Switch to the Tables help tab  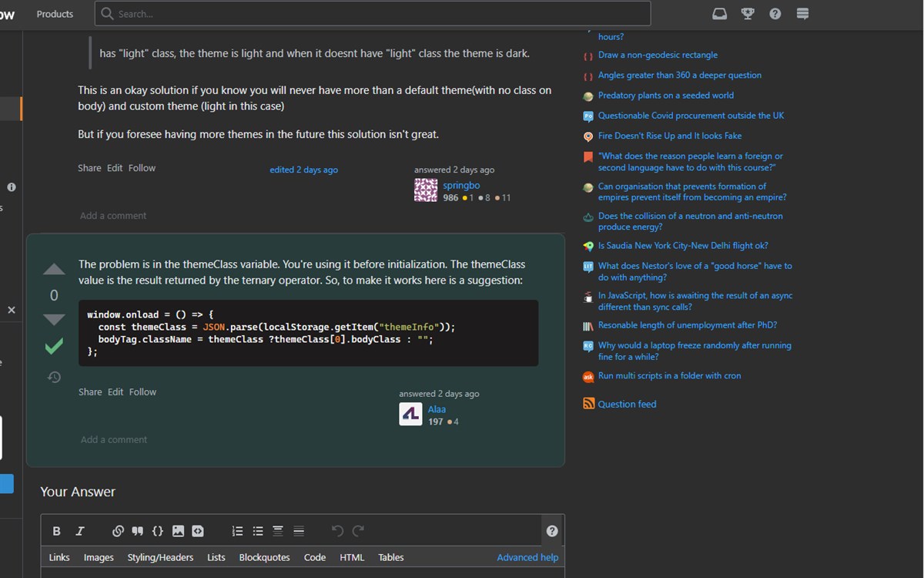(390, 557)
